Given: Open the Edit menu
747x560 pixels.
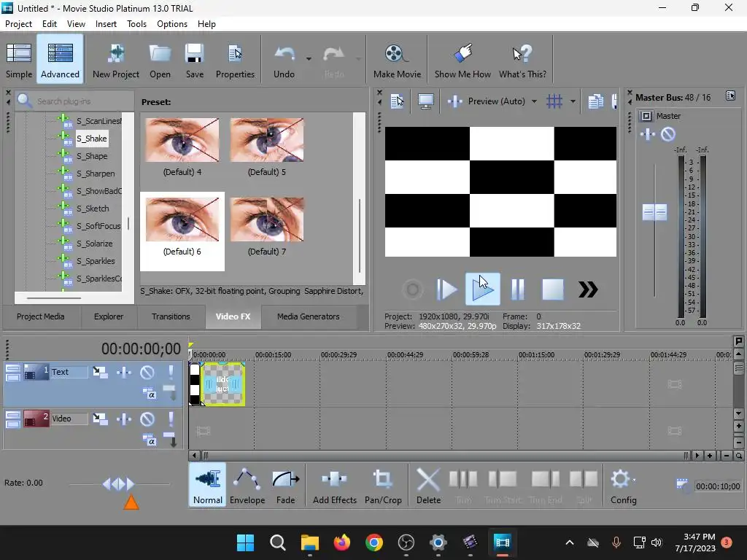Looking at the screenshot, I should (x=50, y=24).
